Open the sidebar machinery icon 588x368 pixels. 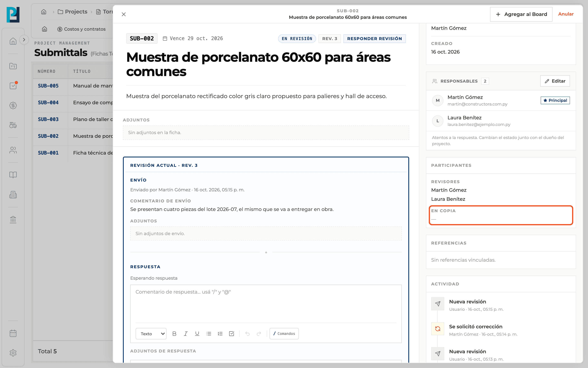[x=13, y=125]
